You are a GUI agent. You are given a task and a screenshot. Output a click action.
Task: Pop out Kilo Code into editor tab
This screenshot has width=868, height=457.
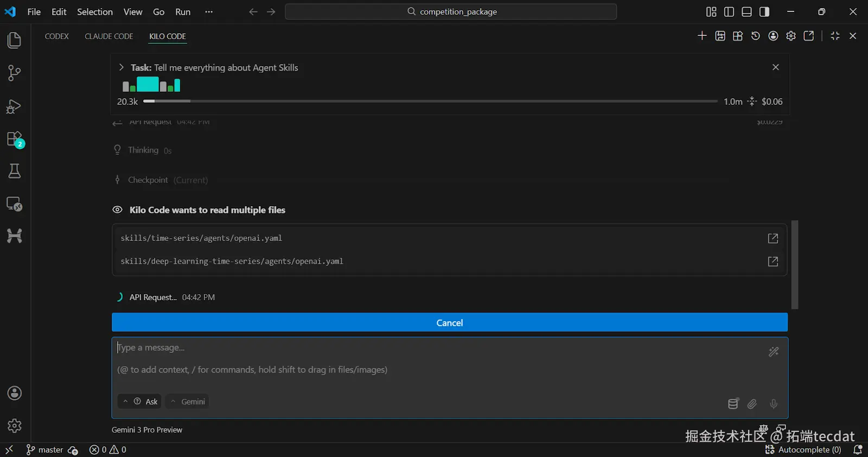[809, 36]
